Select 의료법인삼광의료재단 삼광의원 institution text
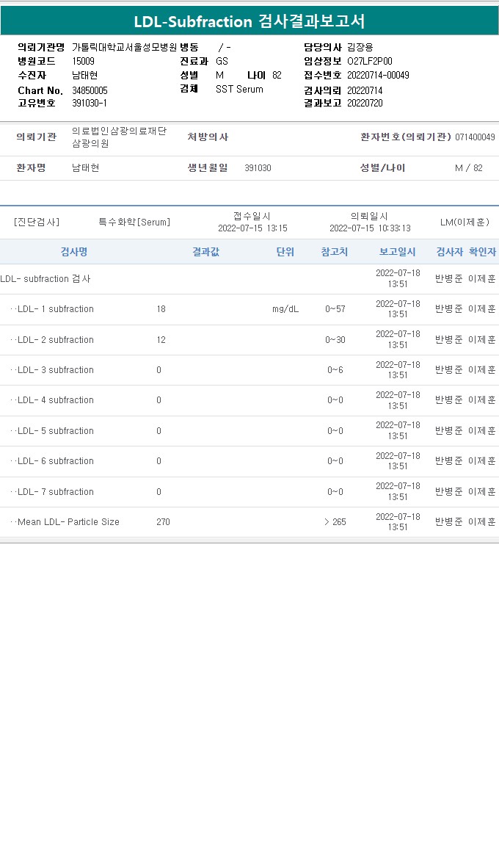The height and width of the screenshot is (868, 499). [x=120, y=137]
